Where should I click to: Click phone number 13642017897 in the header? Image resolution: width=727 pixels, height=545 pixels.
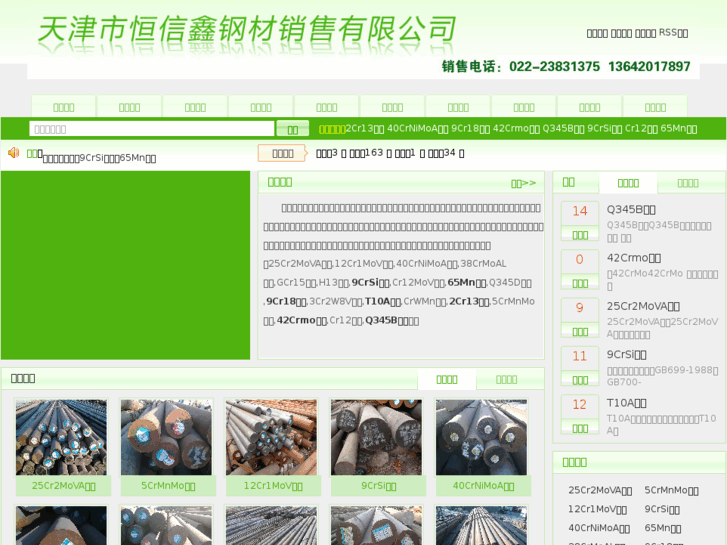pyautogui.click(x=649, y=67)
